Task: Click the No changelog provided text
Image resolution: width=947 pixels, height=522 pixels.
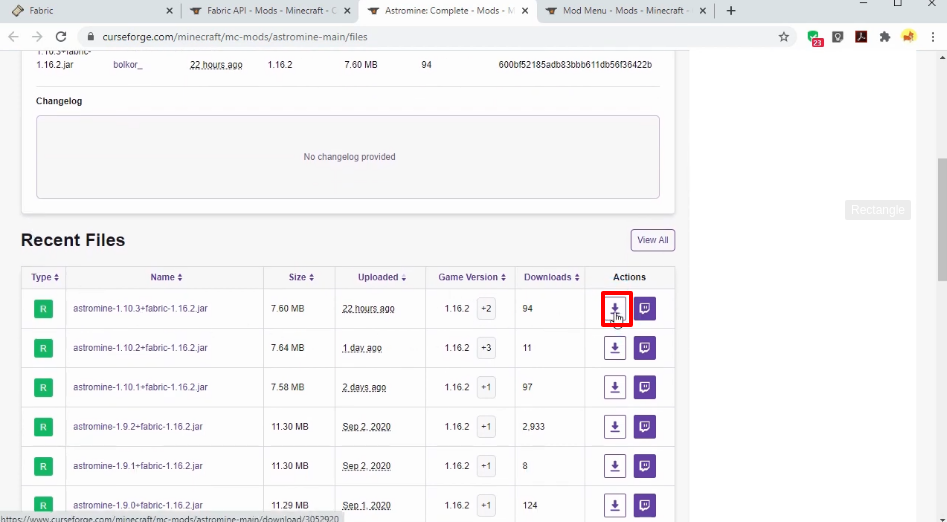Action: coord(350,156)
